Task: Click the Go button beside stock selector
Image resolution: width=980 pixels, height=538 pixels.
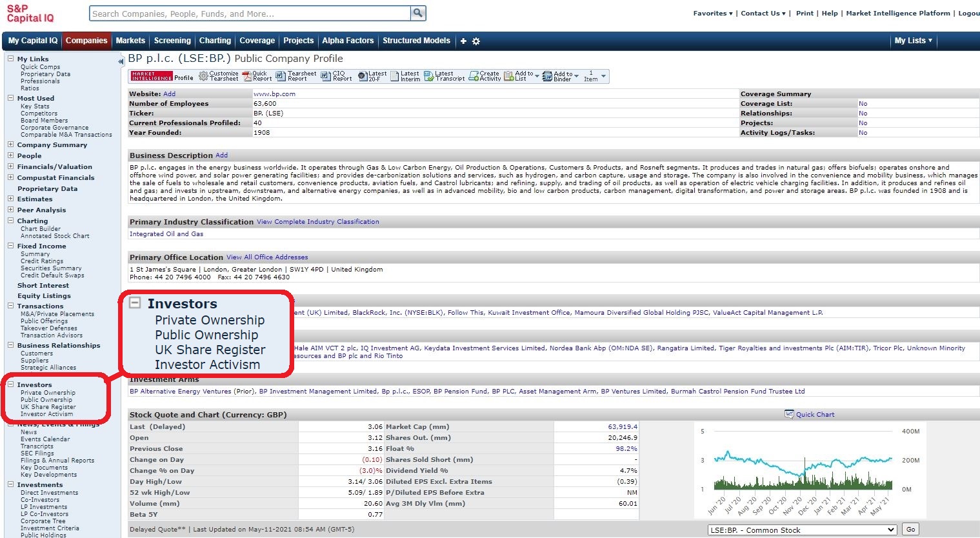Action: 910,530
